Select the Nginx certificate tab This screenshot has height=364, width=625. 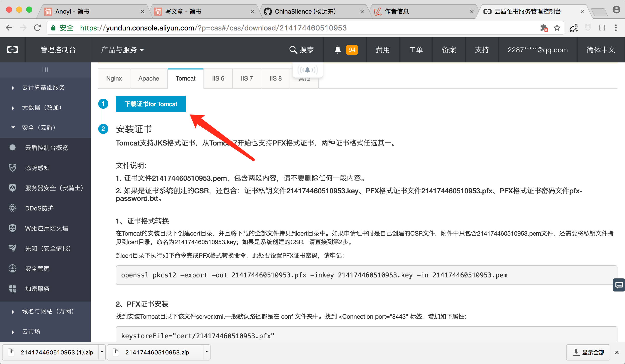[x=114, y=79]
